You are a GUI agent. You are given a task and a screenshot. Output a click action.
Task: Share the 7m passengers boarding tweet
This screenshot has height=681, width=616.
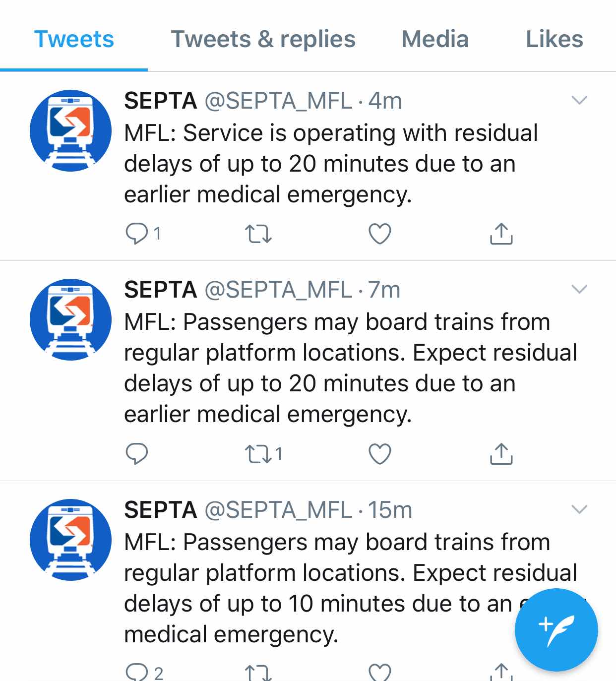pyautogui.click(x=501, y=453)
